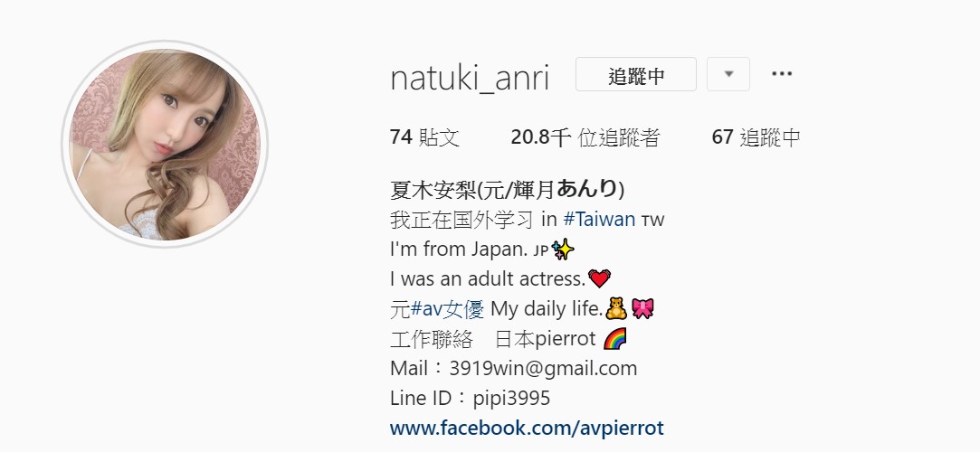980x452 pixels.
Task: Open the 67 追蹤中 following list
Action: click(x=756, y=137)
